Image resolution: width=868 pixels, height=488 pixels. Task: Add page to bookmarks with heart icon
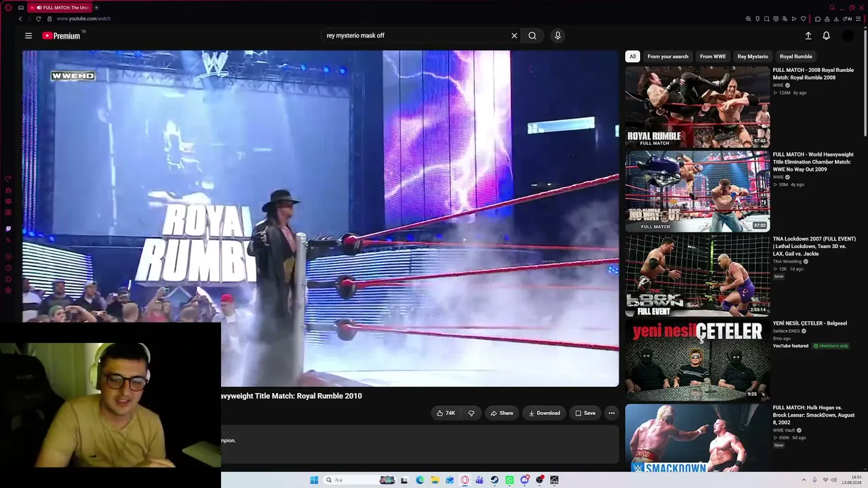point(804,19)
